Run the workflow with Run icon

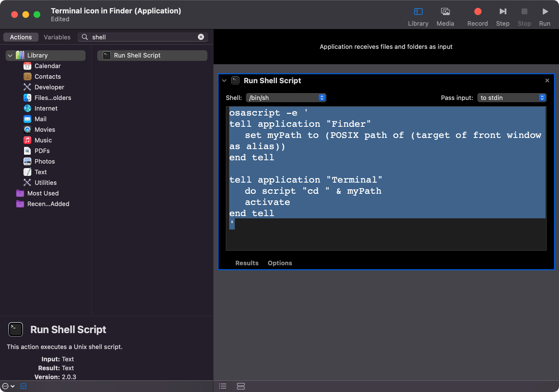(x=544, y=12)
